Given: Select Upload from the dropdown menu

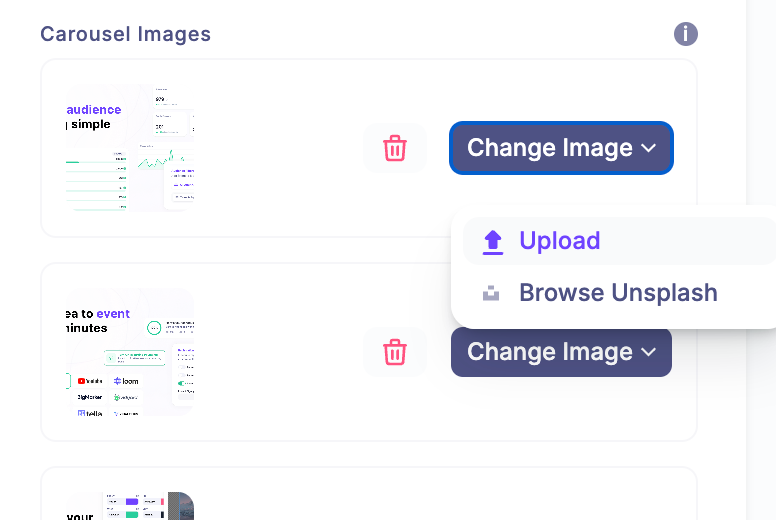Looking at the screenshot, I should click(559, 241).
